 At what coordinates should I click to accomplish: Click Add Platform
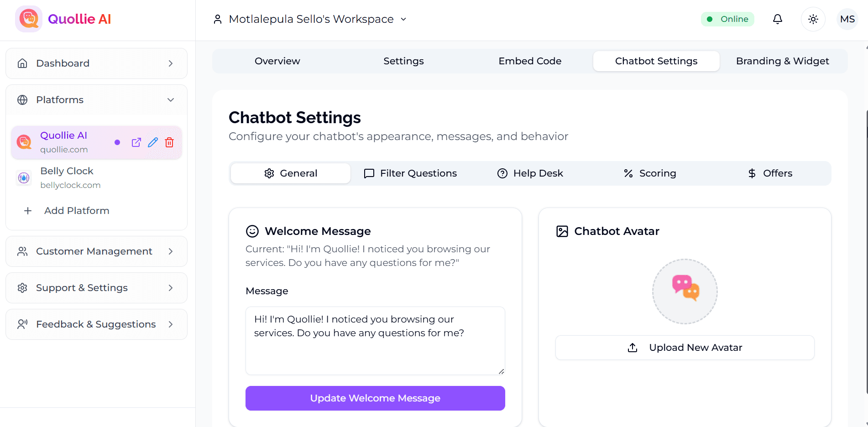tap(76, 210)
